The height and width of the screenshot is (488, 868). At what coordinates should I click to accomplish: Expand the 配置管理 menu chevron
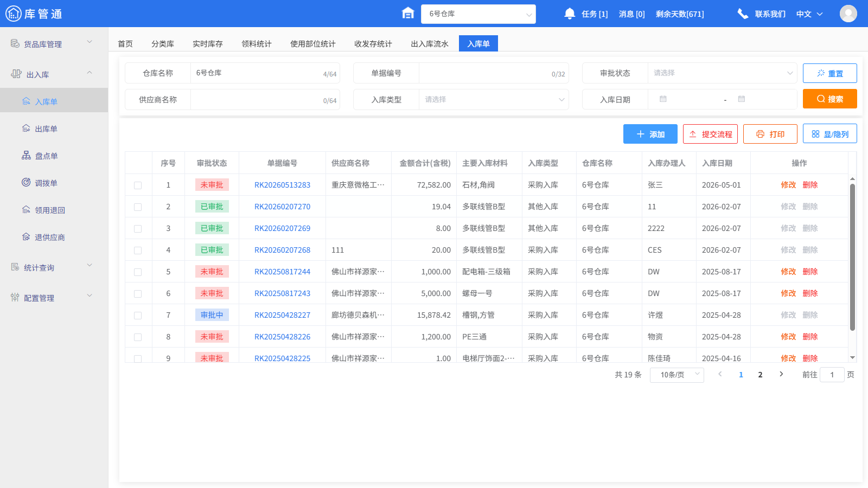point(90,296)
